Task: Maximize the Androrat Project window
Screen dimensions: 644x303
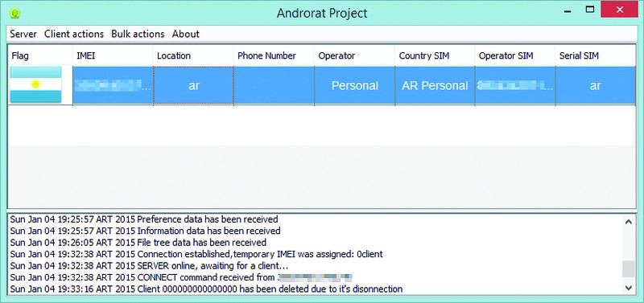Action: click(x=590, y=10)
